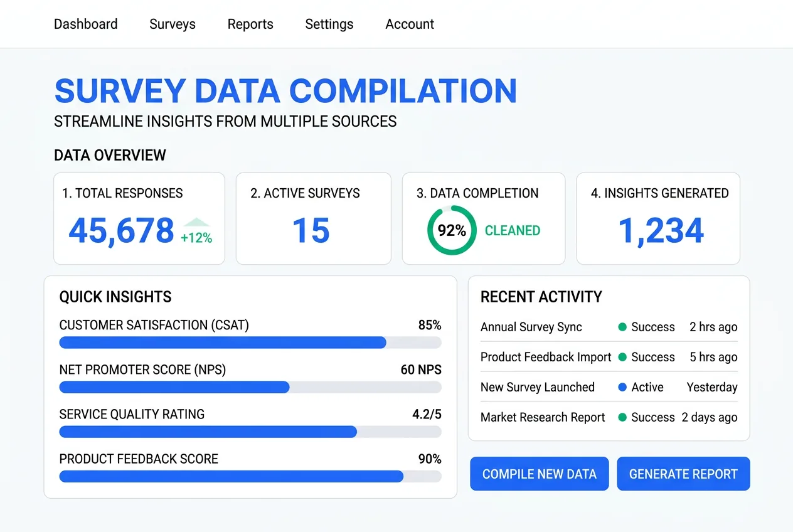793x532 pixels.
Task: Click the blue status dot beside New Survey Launched
Action: click(622, 387)
